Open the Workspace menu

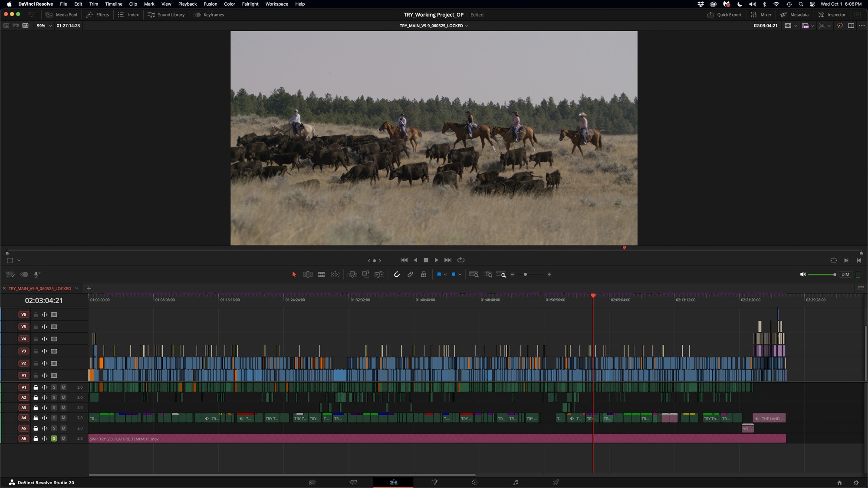tap(276, 4)
